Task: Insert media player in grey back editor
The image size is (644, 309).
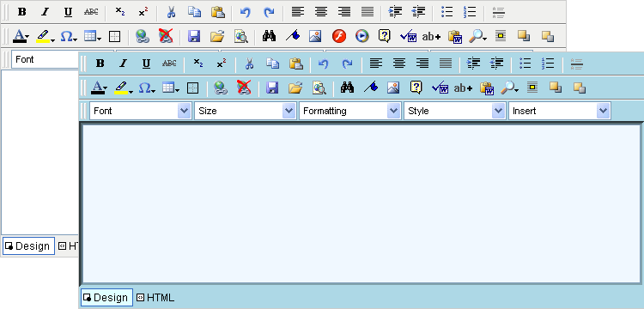Action: [361, 36]
